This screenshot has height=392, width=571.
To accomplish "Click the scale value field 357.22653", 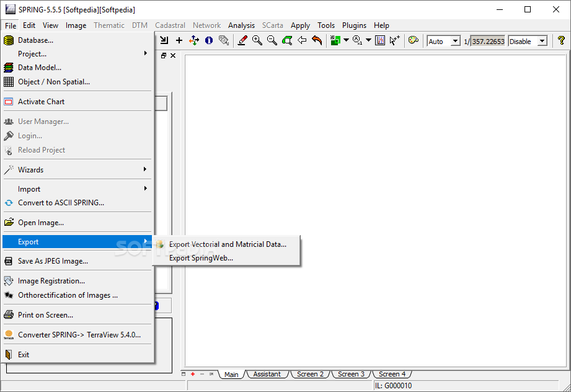I will pos(488,41).
